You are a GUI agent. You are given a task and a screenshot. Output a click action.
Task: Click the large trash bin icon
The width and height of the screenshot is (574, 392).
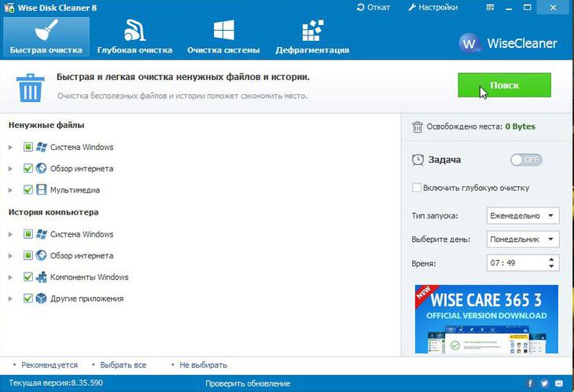pyautogui.click(x=30, y=88)
